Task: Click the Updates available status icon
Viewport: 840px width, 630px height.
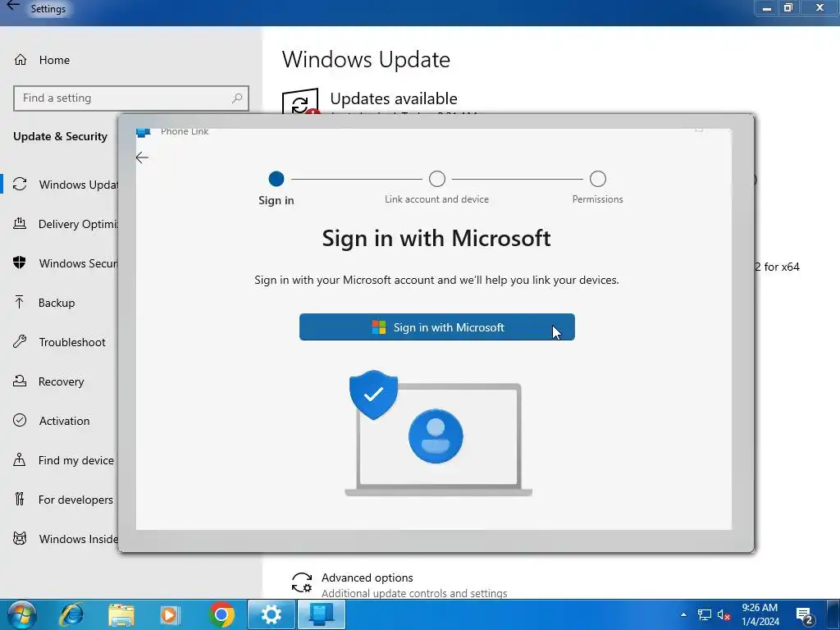Action: [x=300, y=101]
